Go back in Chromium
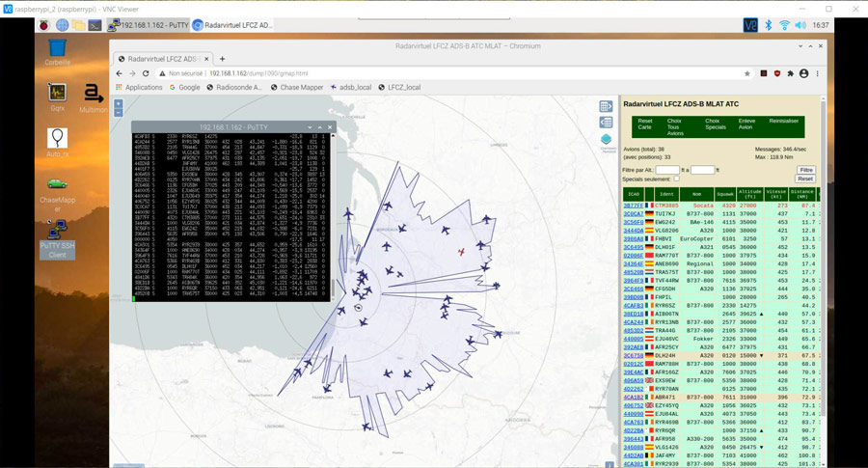Viewport: 868px width, 468px height. [x=119, y=73]
